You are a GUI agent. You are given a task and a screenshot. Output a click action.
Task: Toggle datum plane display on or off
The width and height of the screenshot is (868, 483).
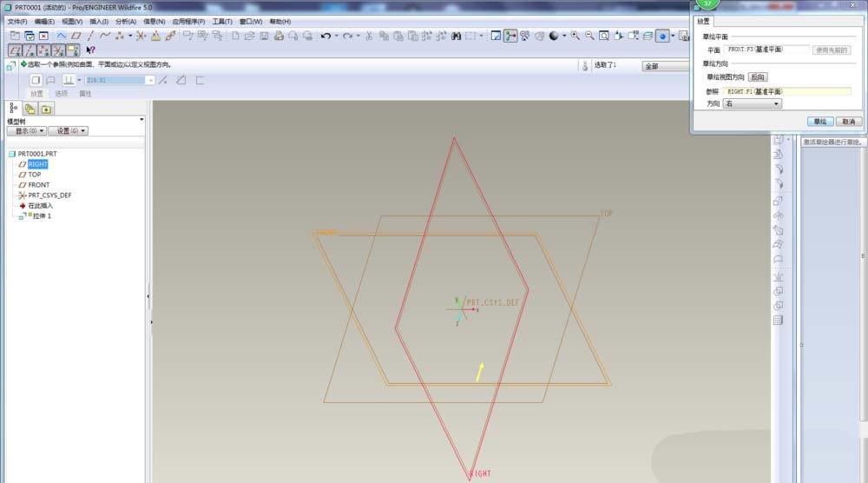15,50
